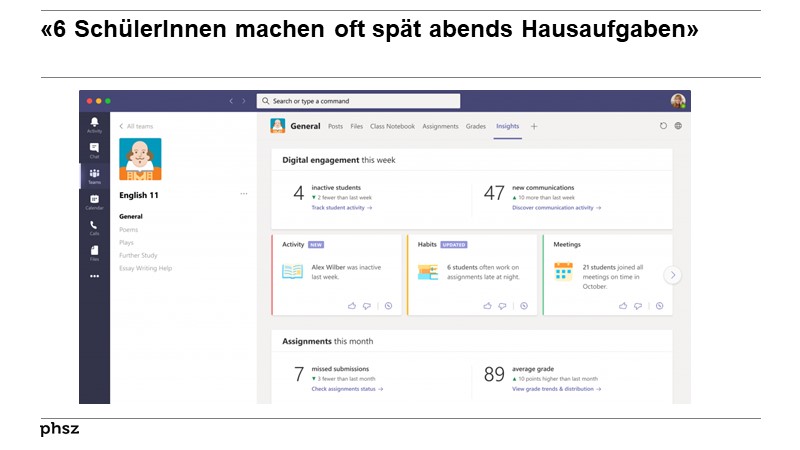Viewport: 800px width, 450px height.
Task: Open the Assignments tab
Action: pos(440,127)
